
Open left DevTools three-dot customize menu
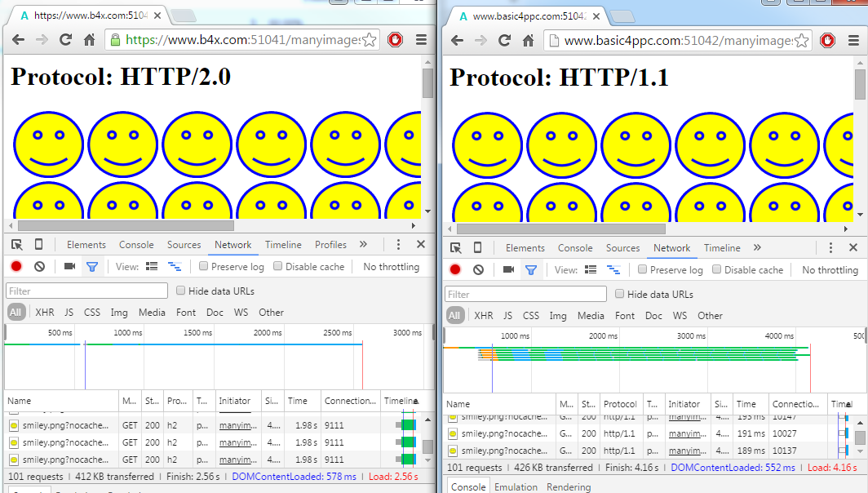(x=398, y=245)
